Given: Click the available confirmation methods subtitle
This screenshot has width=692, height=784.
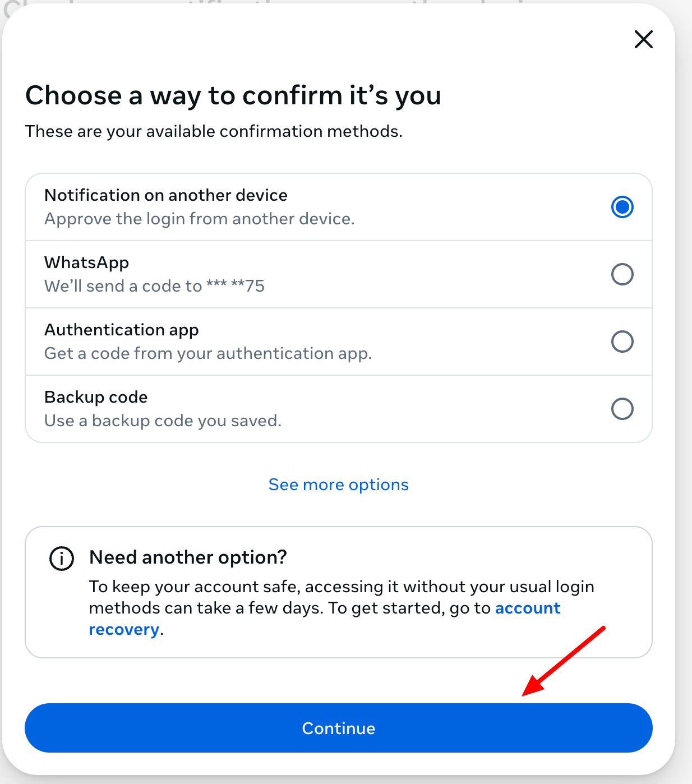Looking at the screenshot, I should [214, 131].
